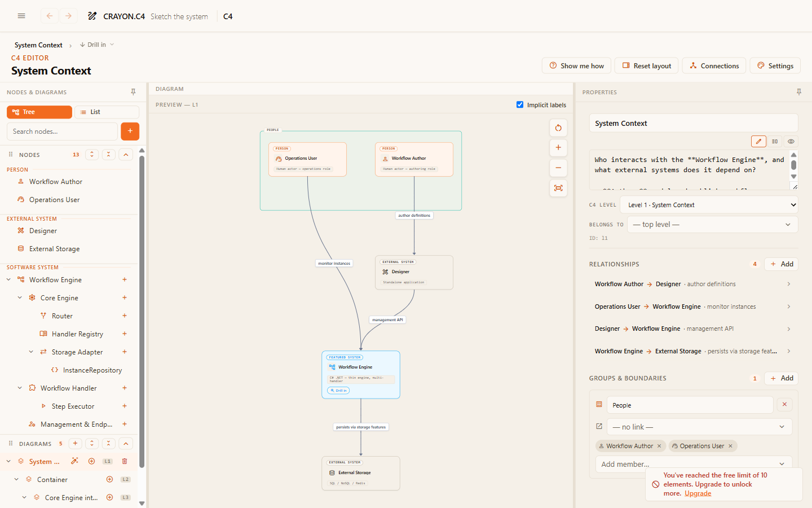Screen dimensions: 812x508
Task: Switch node view to Tree
Action: [39, 112]
